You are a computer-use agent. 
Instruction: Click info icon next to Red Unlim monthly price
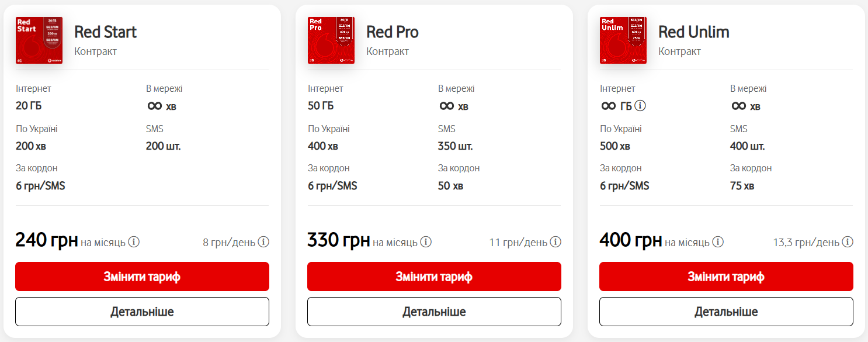pos(718,242)
